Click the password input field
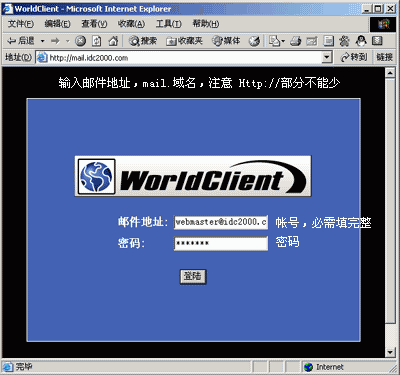This screenshot has height=375, width=400. [x=221, y=243]
